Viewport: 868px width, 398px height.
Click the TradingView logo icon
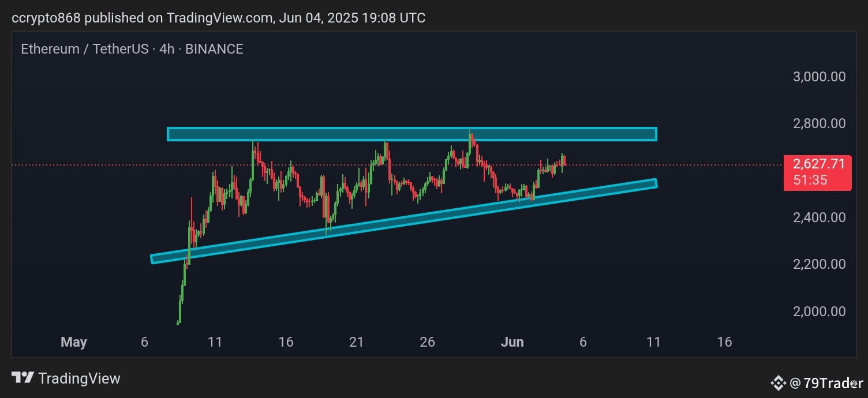click(23, 378)
